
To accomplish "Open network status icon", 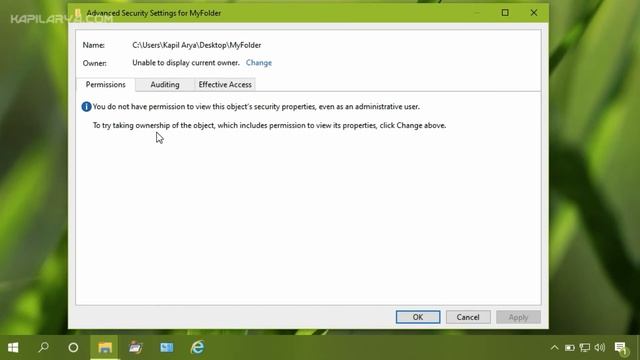I will [585, 348].
